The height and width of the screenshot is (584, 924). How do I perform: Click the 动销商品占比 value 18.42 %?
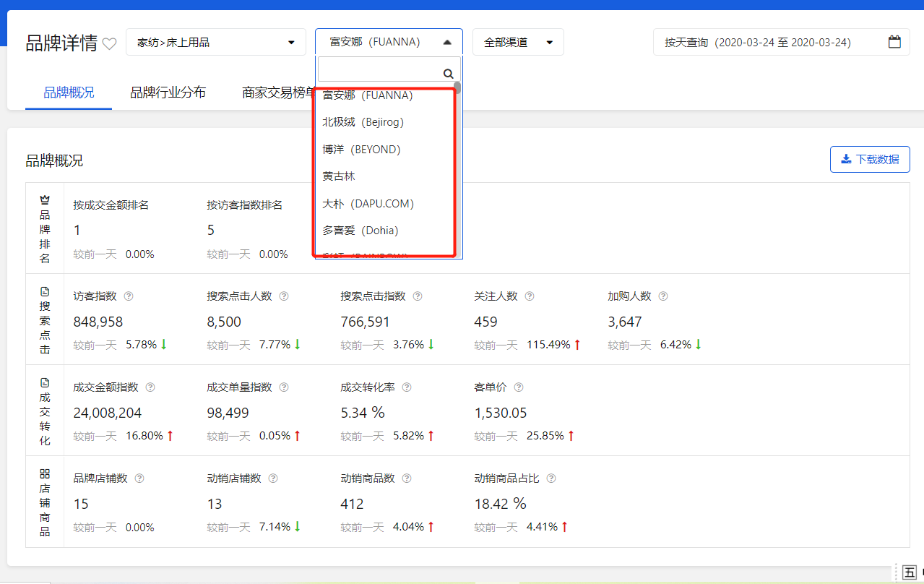(500, 504)
